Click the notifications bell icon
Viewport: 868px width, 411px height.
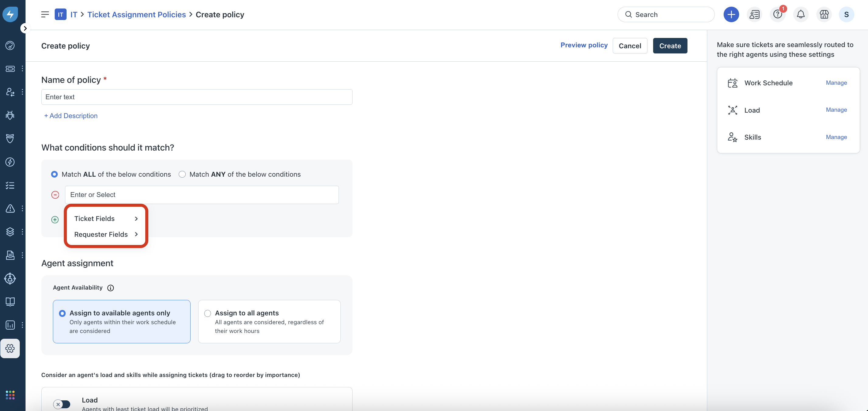tap(801, 15)
